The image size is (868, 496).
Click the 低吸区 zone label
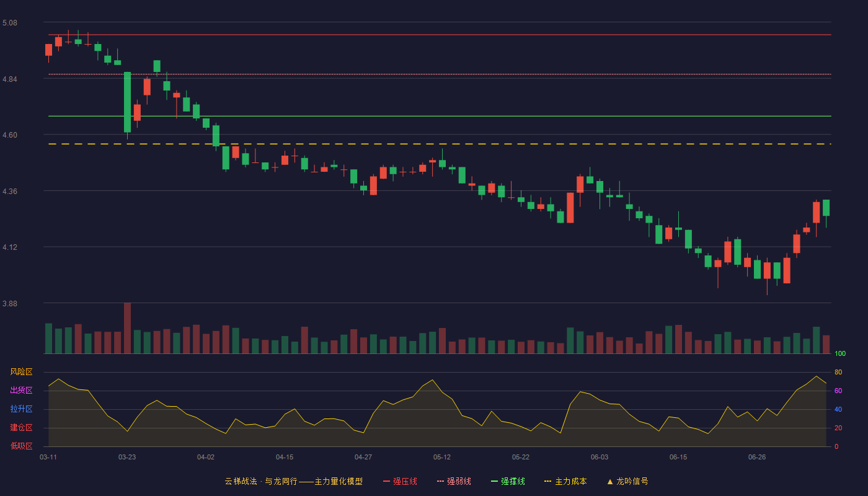pyautogui.click(x=22, y=446)
